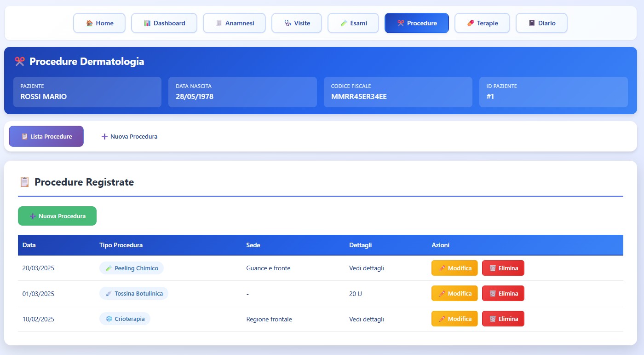The image size is (644, 355).
Task: Click the test tube icon on Esami
Action: tap(344, 23)
